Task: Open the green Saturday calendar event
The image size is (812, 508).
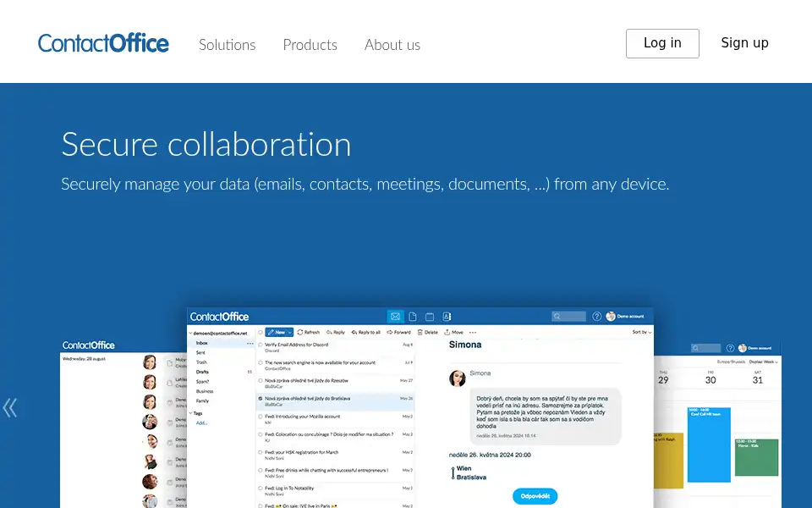Action: [x=756, y=457]
